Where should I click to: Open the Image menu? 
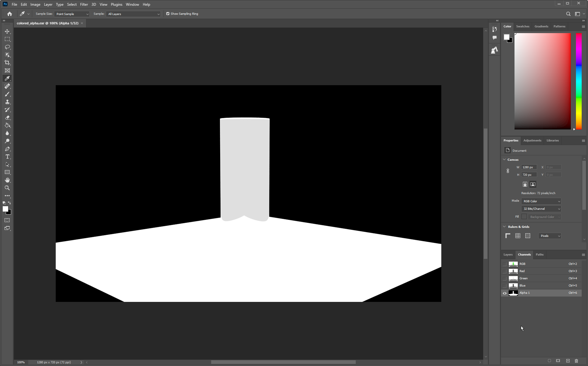pos(35,5)
